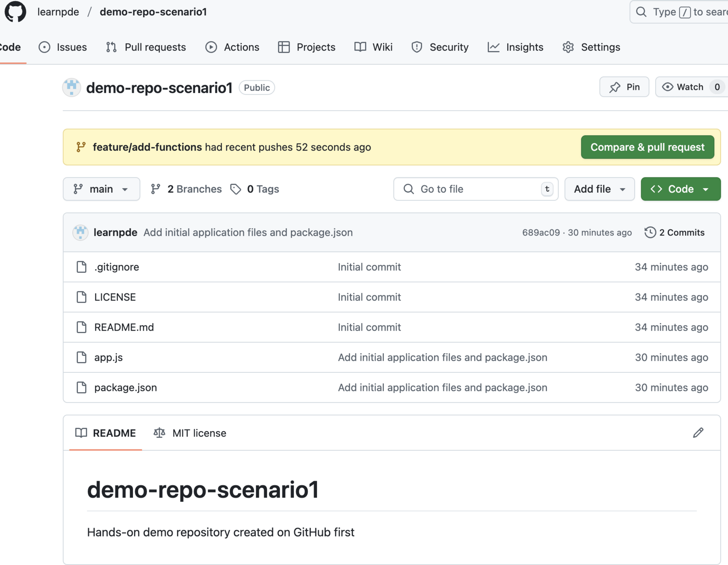The width and height of the screenshot is (728, 565).
Task: Expand the Add file dropdown
Action: (x=600, y=189)
